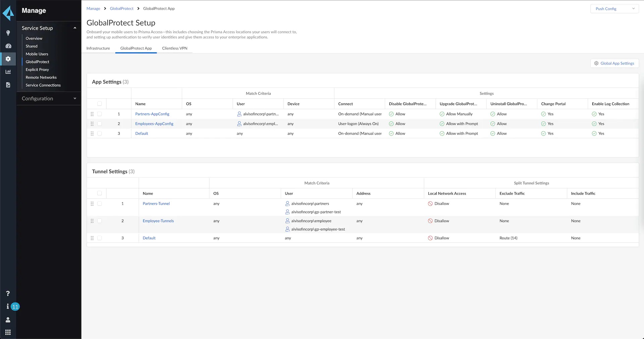
Task: Open Overview in Service Setup menu
Action: click(34, 39)
